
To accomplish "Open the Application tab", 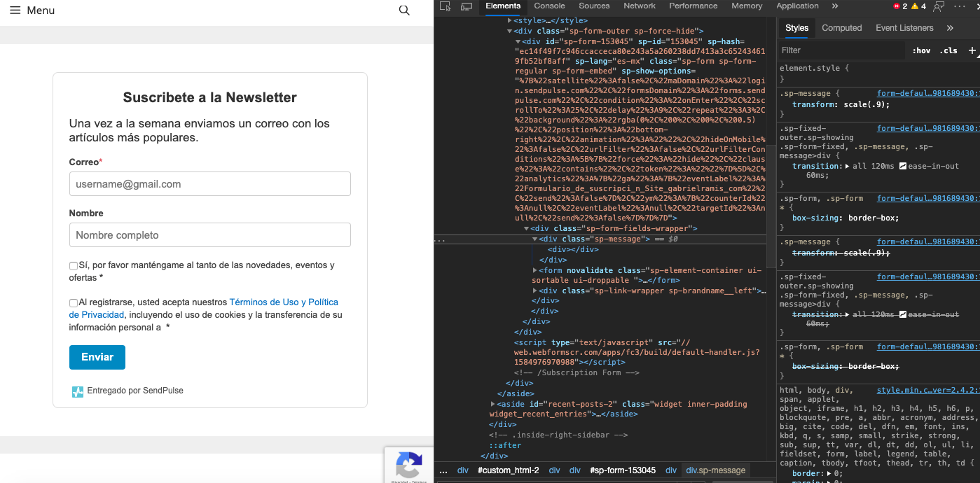I will (797, 6).
